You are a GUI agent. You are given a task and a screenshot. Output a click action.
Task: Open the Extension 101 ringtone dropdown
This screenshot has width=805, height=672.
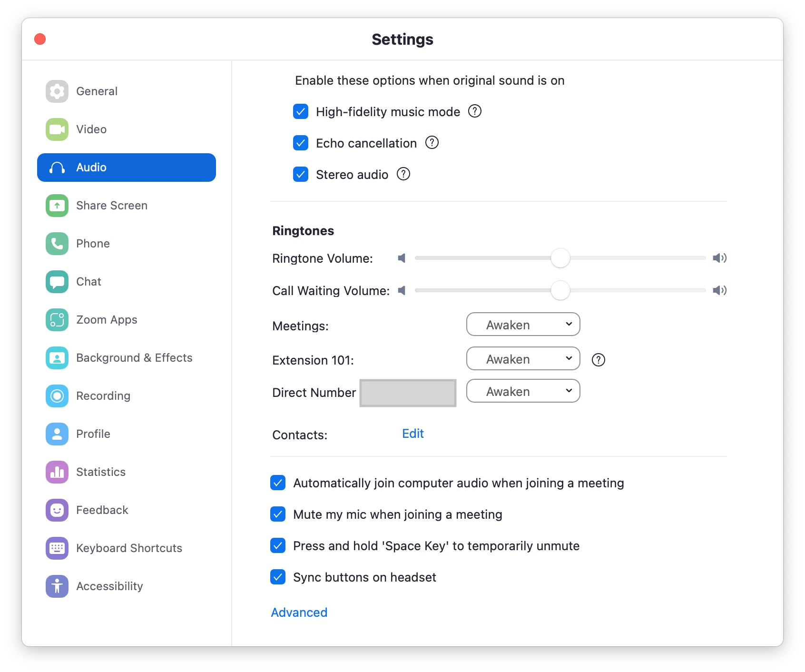coord(523,359)
